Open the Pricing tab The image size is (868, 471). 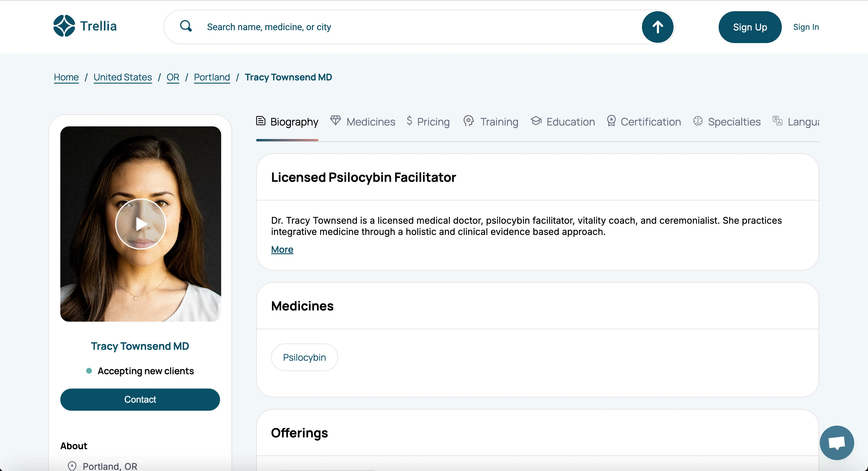pyautogui.click(x=428, y=121)
